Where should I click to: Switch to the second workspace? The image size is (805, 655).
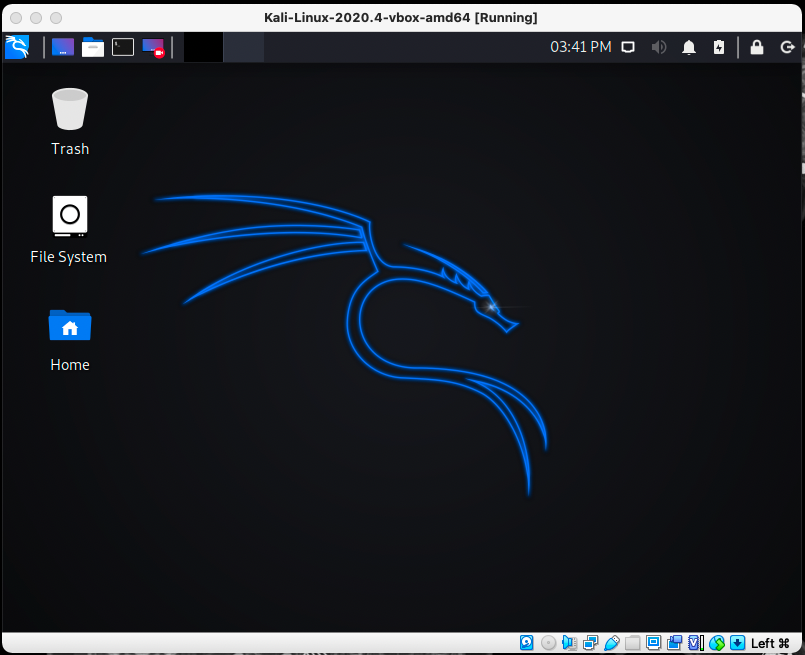(x=242, y=47)
